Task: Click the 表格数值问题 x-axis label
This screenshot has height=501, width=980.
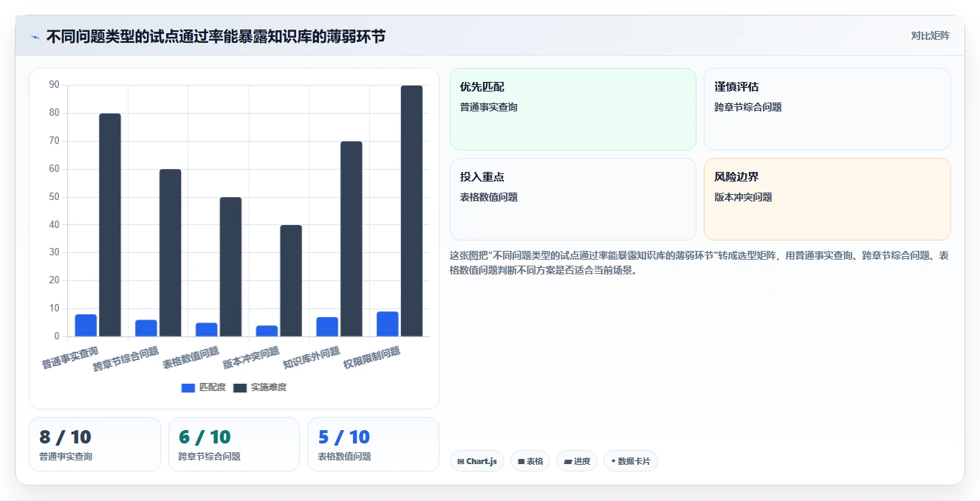Action: tap(191, 358)
